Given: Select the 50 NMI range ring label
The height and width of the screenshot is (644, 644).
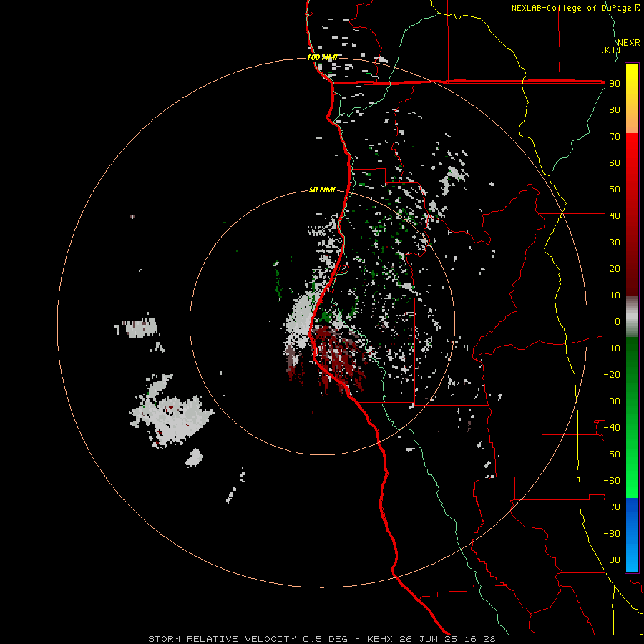Looking at the screenshot, I should (322, 190).
